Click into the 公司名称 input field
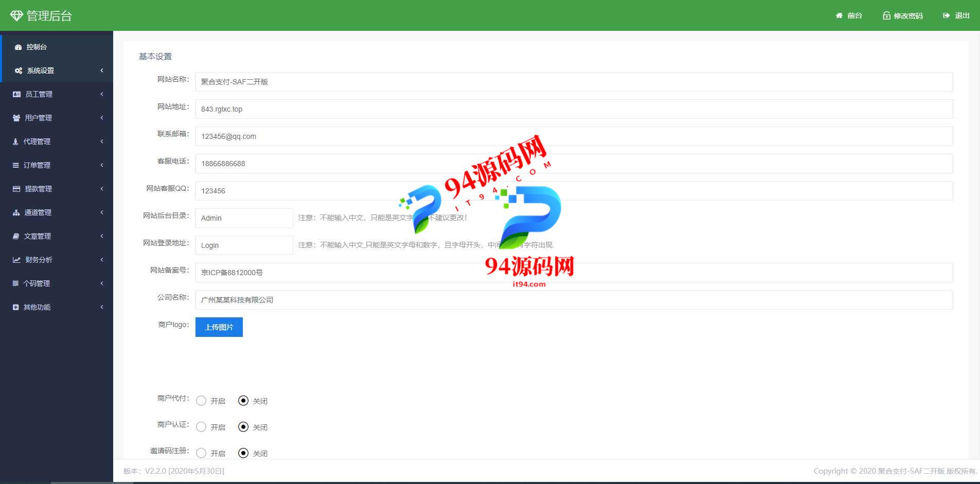 [x=574, y=300]
